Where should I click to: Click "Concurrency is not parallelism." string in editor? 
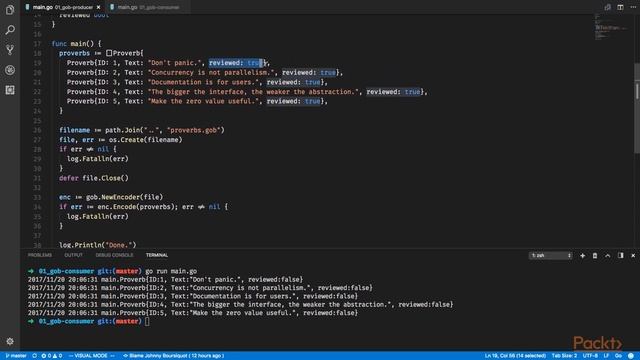(x=211, y=73)
